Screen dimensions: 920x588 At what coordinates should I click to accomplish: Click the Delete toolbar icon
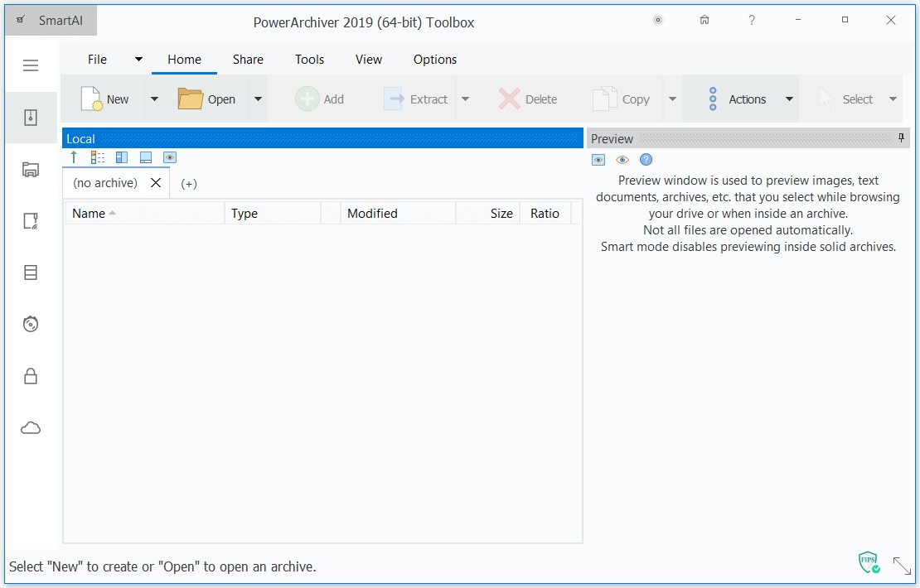(529, 98)
